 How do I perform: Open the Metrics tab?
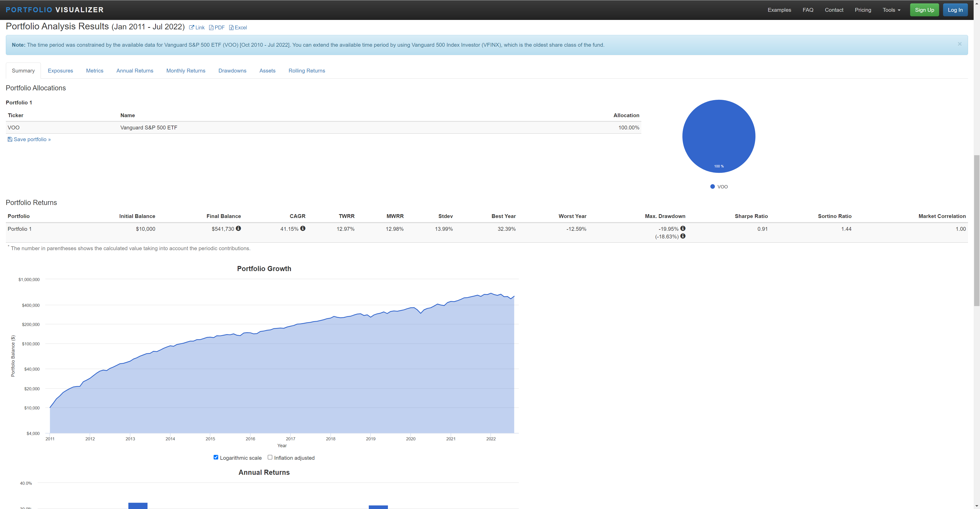(x=95, y=71)
